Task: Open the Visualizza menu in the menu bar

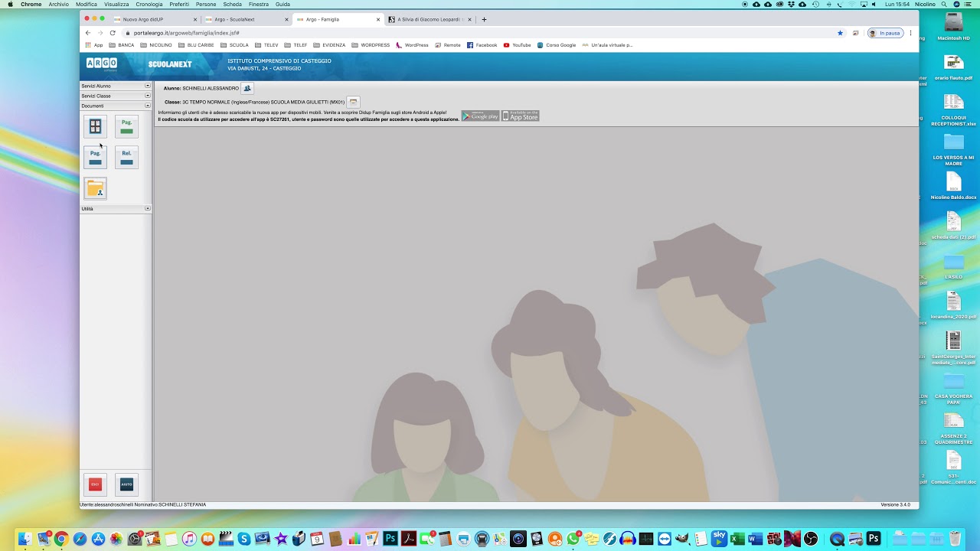Action: click(x=116, y=4)
